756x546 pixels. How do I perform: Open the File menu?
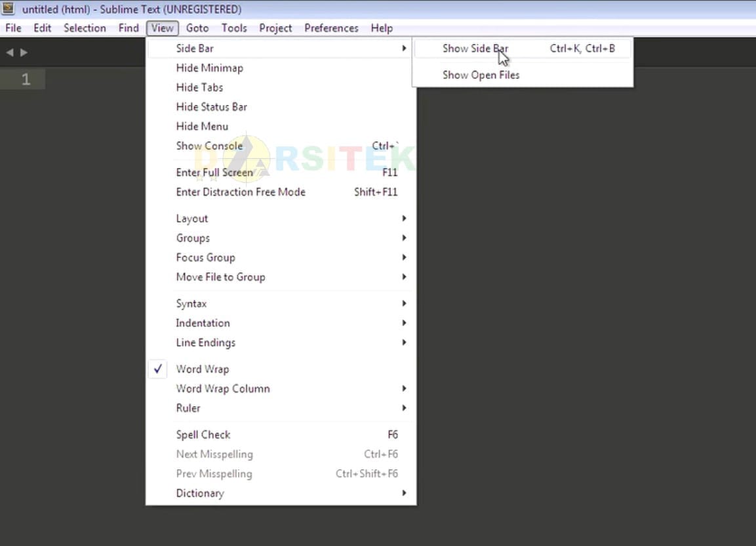coord(13,28)
